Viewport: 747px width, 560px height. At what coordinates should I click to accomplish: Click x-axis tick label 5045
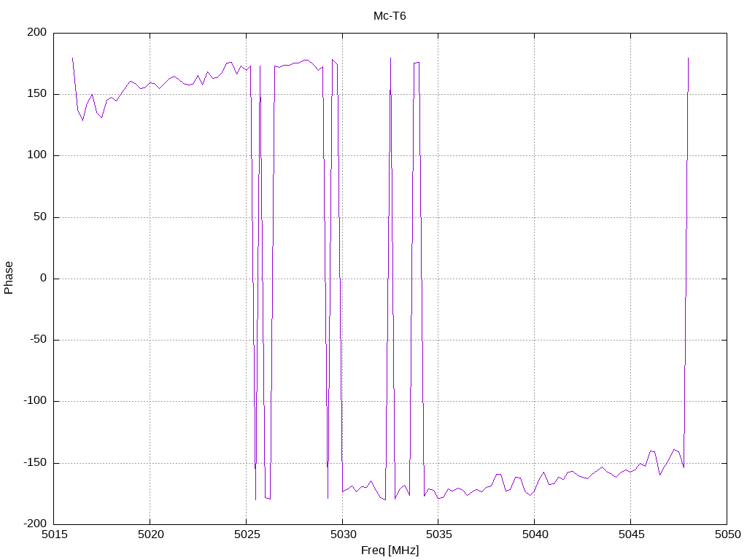click(x=631, y=534)
